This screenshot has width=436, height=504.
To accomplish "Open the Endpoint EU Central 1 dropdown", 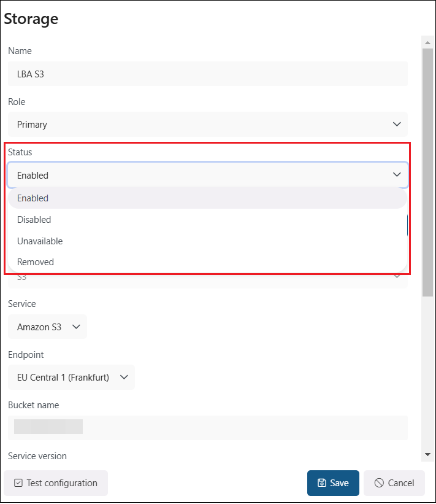I will click(71, 378).
